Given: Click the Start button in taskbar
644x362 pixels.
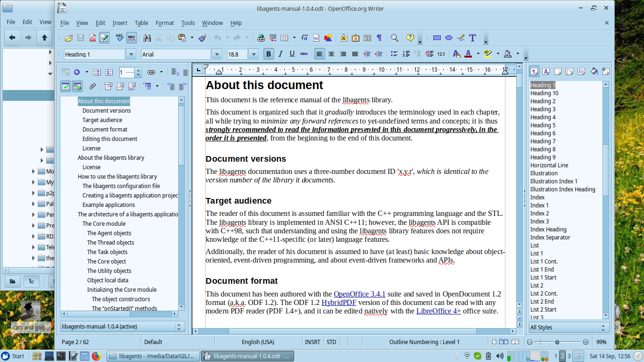Looking at the screenshot, I should tap(13, 356).
